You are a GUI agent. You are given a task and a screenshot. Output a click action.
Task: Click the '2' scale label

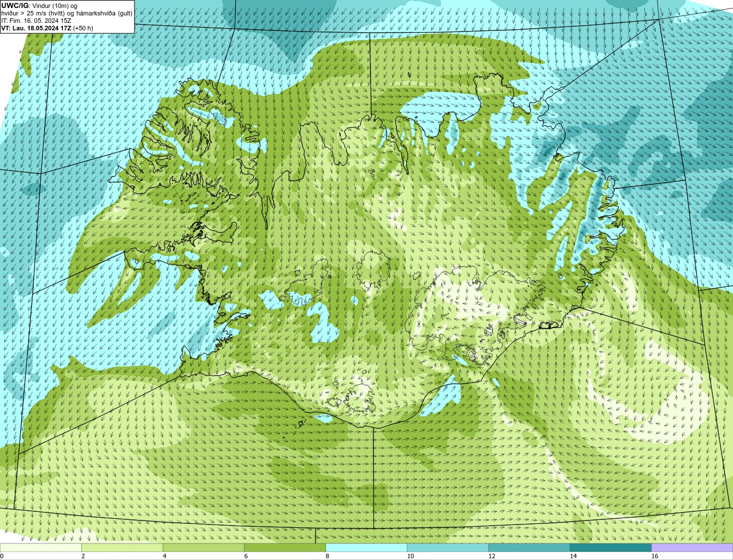83,556
